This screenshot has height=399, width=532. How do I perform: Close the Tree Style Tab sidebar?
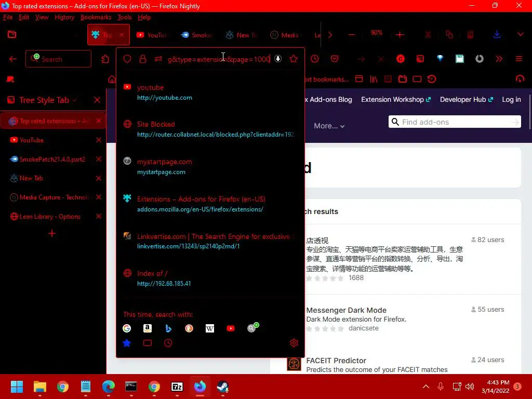pyautogui.click(x=97, y=100)
